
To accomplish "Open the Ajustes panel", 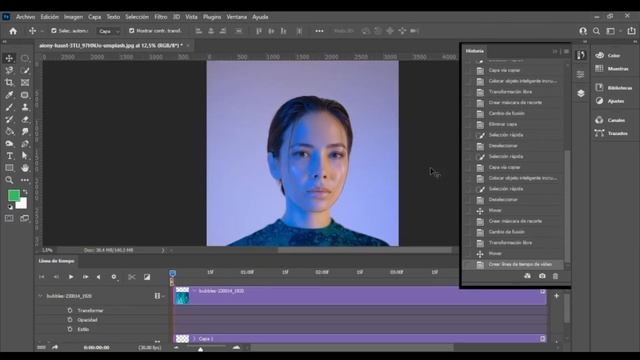I will [610, 101].
